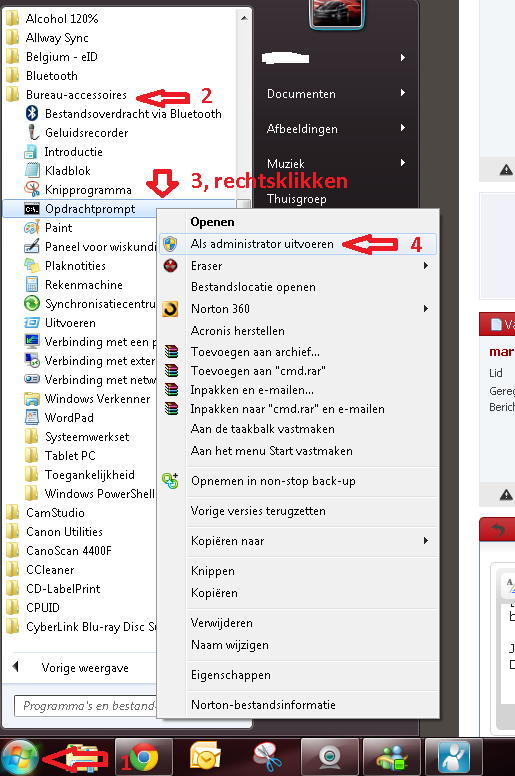Click the Windows Start orb

[x=19, y=757]
